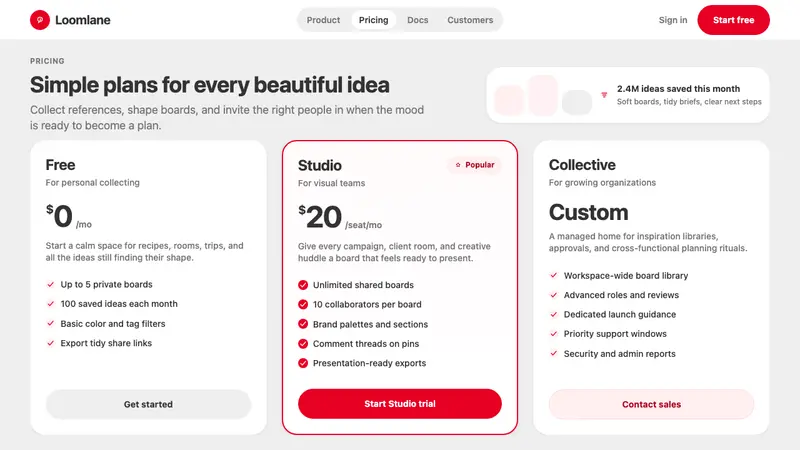This screenshot has height=450, width=800.
Task: Click the Sign in link
Action: (672, 20)
